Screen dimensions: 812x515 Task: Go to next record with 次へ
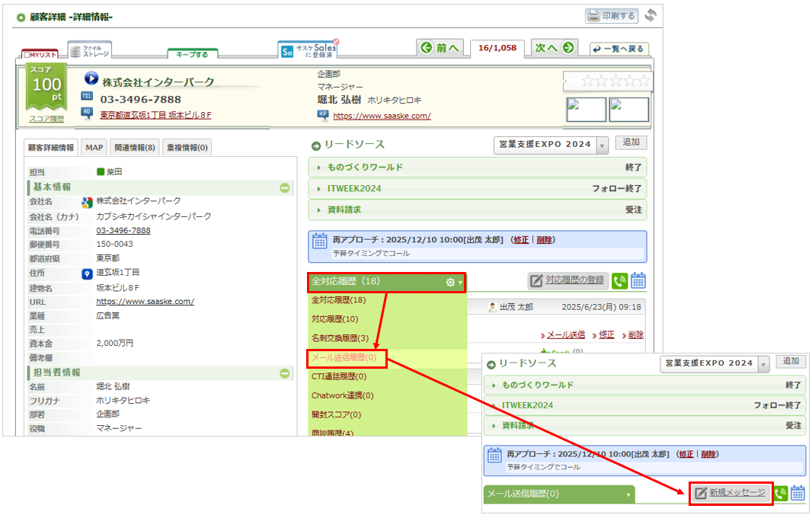(555, 48)
